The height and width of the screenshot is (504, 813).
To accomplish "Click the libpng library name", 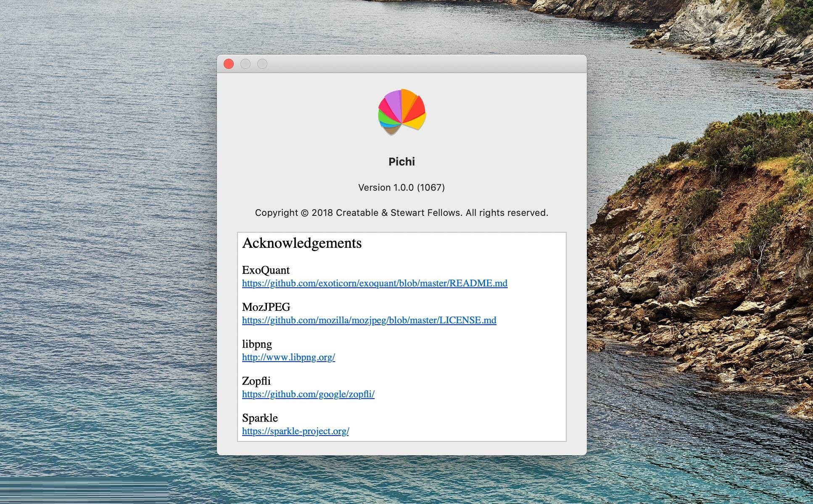I will 257,344.
